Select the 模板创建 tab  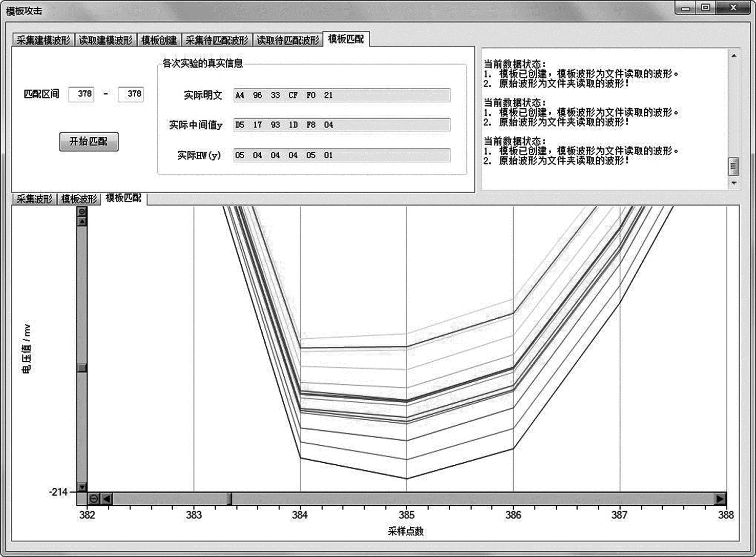point(159,40)
